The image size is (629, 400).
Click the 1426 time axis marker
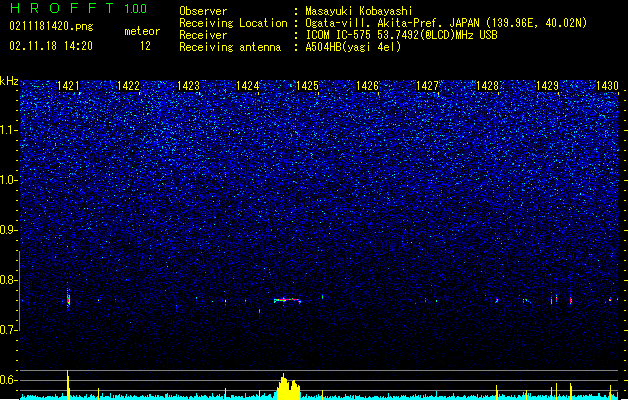tap(367, 86)
